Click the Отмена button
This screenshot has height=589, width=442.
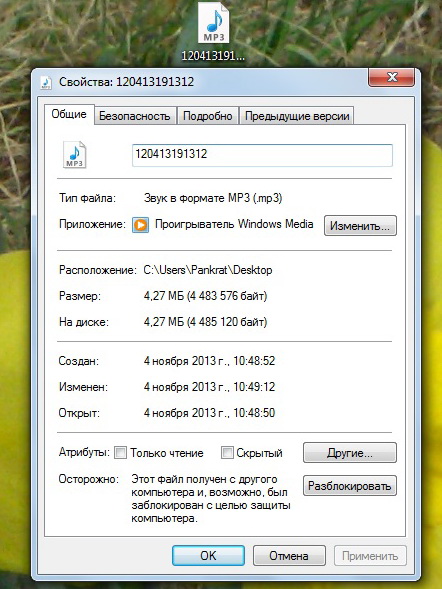[289, 556]
